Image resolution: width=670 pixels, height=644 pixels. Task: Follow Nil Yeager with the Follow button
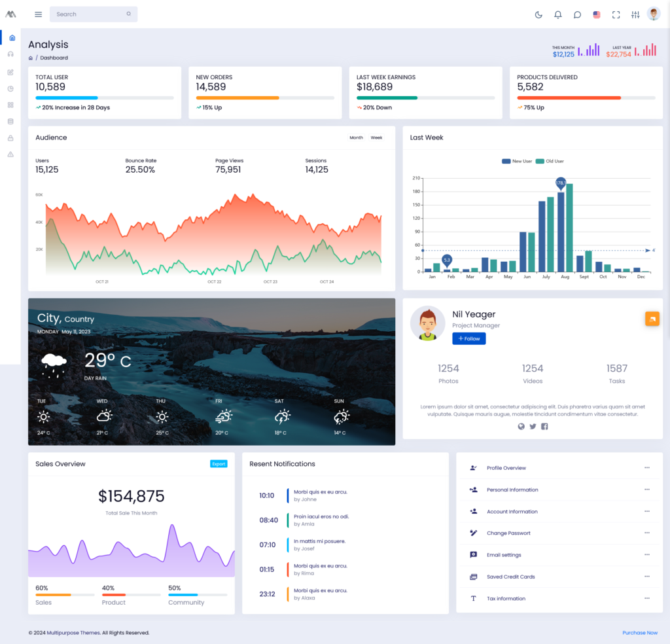click(x=468, y=338)
